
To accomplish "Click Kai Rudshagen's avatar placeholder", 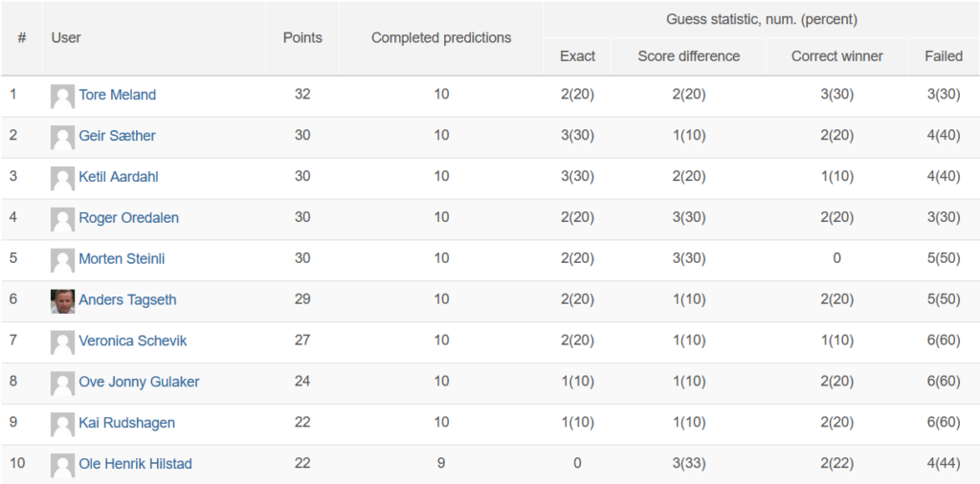I will (62, 425).
